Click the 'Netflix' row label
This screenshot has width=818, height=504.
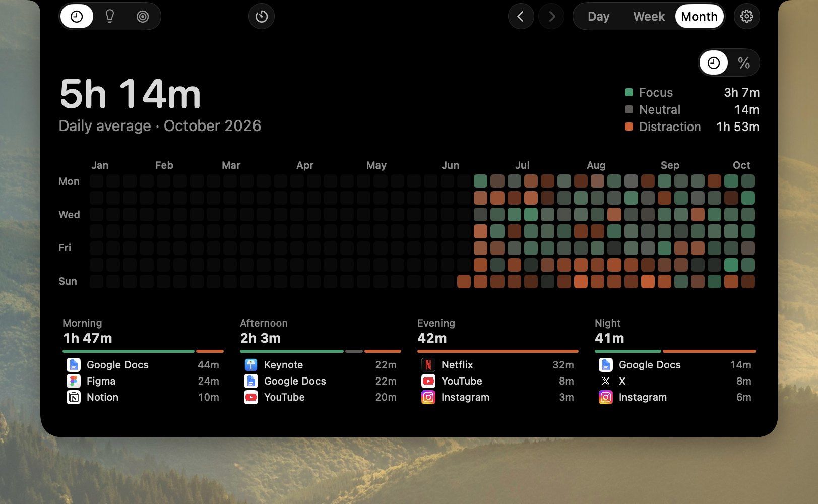point(457,365)
